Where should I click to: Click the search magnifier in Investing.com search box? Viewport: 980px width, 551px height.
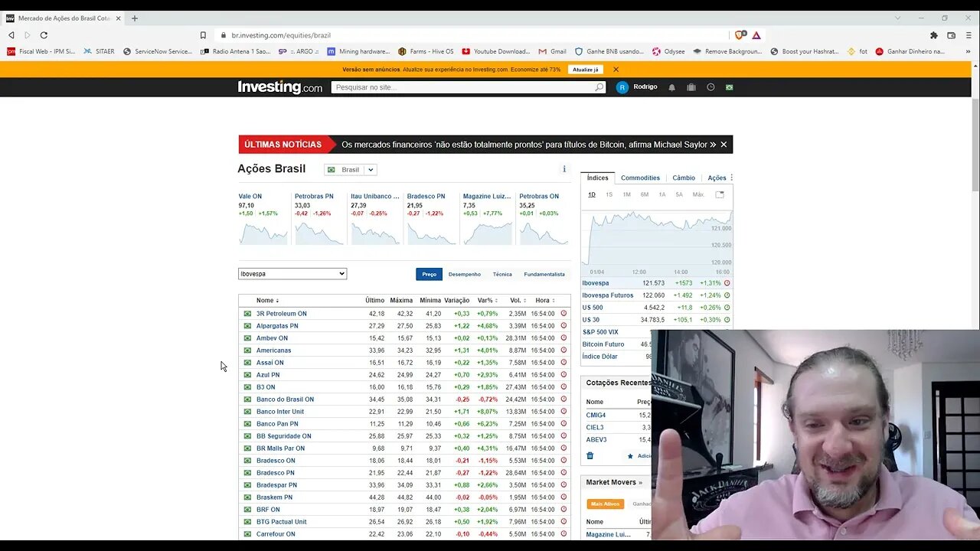(599, 87)
